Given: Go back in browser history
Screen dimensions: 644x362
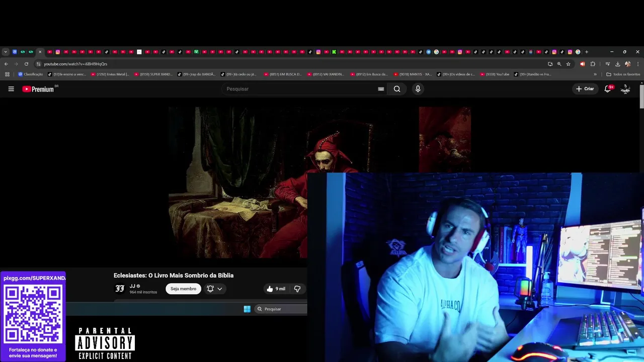Looking at the screenshot, I should 6,64.
